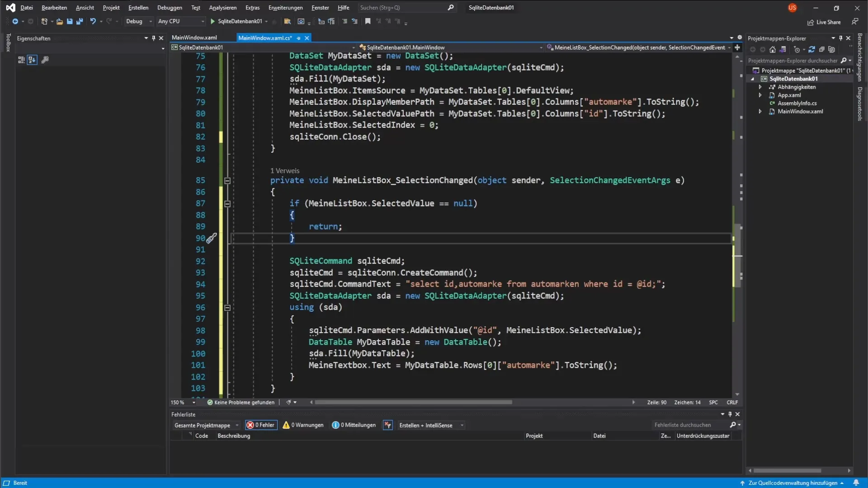Image resolution: width=868 pixels, height=488 pixels.
Task: Click the feedback icon beside Live Share
Action: click(855, 22)
